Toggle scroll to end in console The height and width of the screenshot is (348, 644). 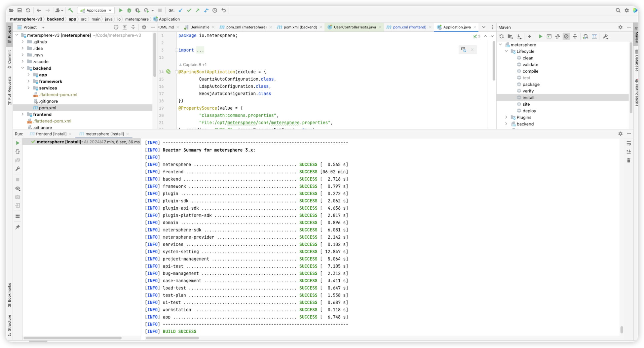point(628,152)
